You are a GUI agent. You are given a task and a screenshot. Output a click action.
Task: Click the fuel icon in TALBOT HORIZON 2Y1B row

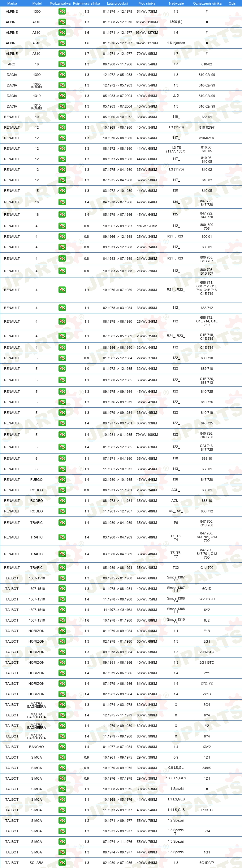pyautogui.click(x=62, y=694)
